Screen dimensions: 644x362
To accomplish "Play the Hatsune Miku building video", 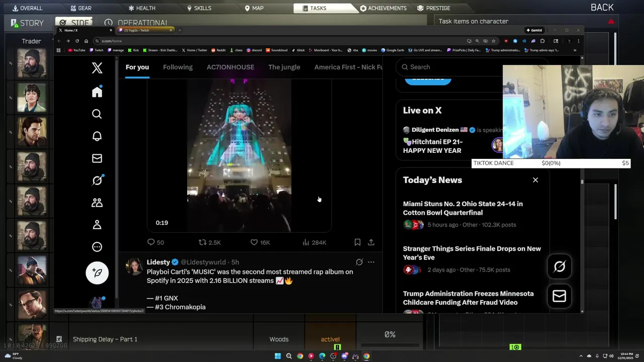I will 239,155.
